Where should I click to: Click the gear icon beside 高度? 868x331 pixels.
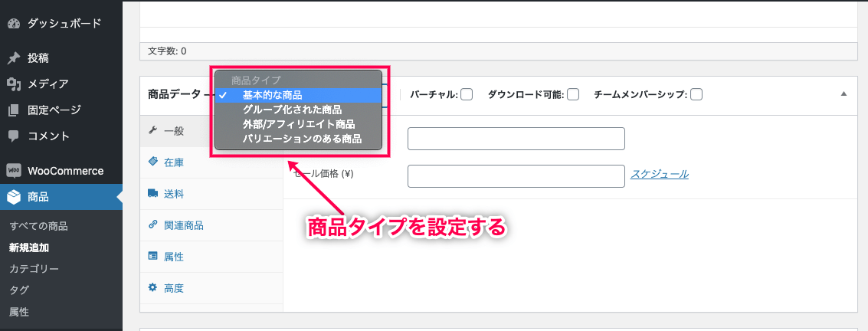point(152,287)
